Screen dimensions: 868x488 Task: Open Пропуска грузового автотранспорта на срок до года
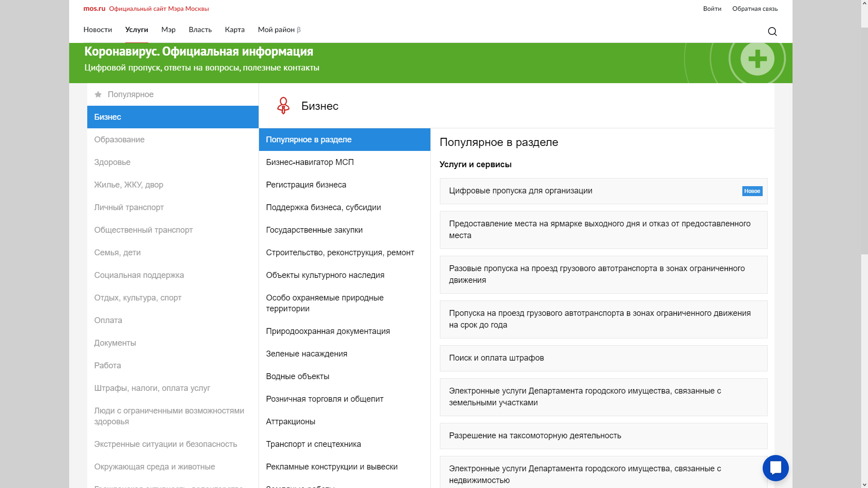click(x=604, y=319)
